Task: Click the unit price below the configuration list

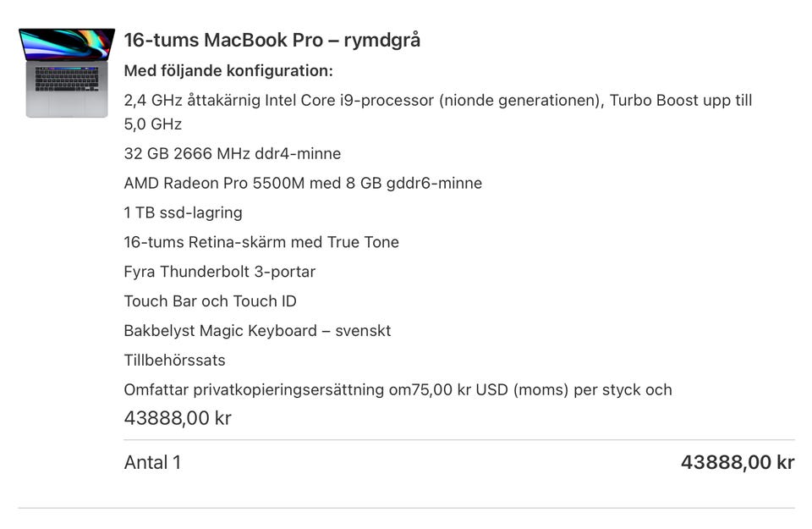Action: (x=178, y=418)
